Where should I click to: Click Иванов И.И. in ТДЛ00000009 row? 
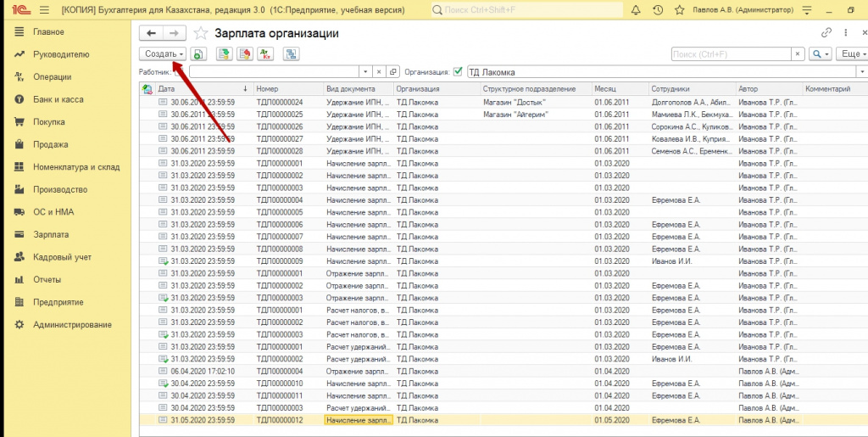point(671,261)
